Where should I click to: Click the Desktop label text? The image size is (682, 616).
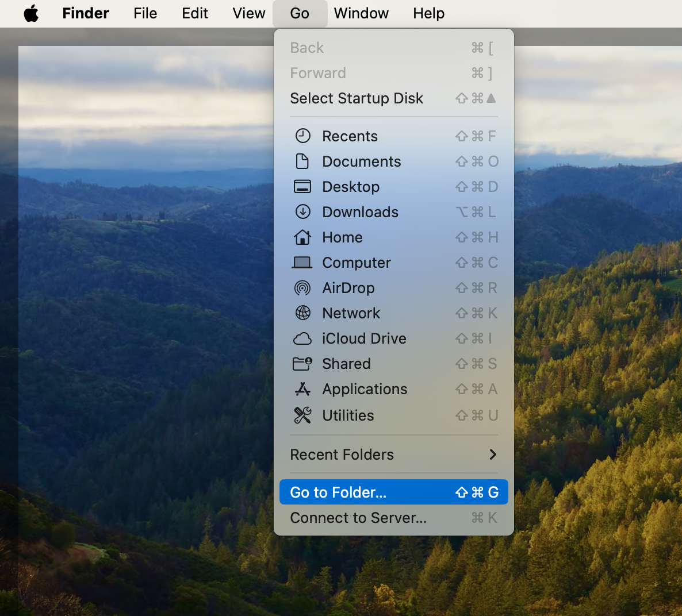[x=351, y=187]
